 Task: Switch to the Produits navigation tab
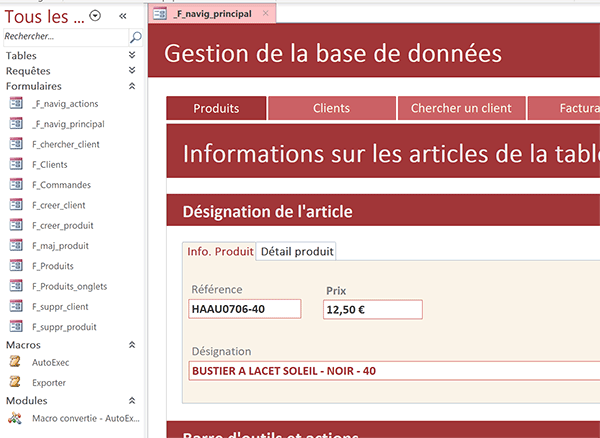(x=216, y=108)
